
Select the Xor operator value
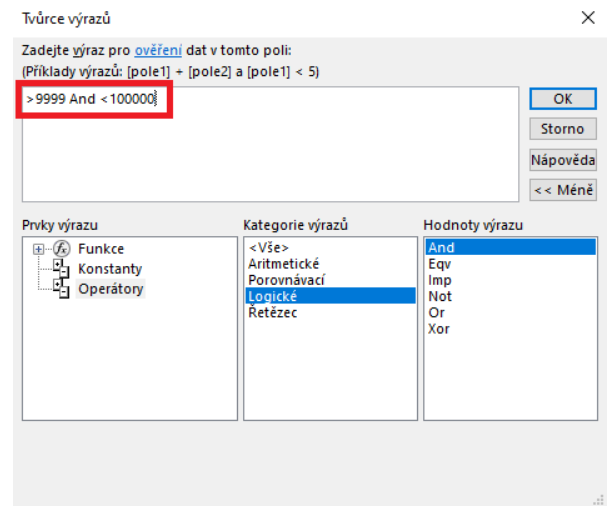[x=439, y=328]
